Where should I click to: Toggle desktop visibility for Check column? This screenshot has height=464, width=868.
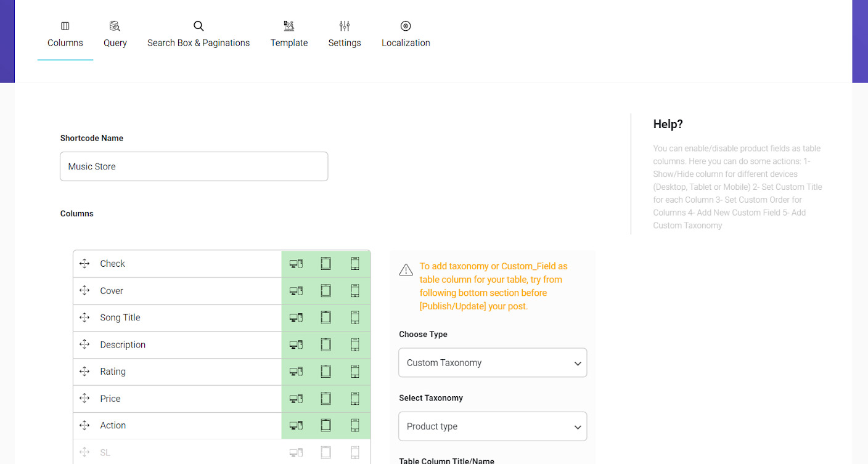coord(296,264)
